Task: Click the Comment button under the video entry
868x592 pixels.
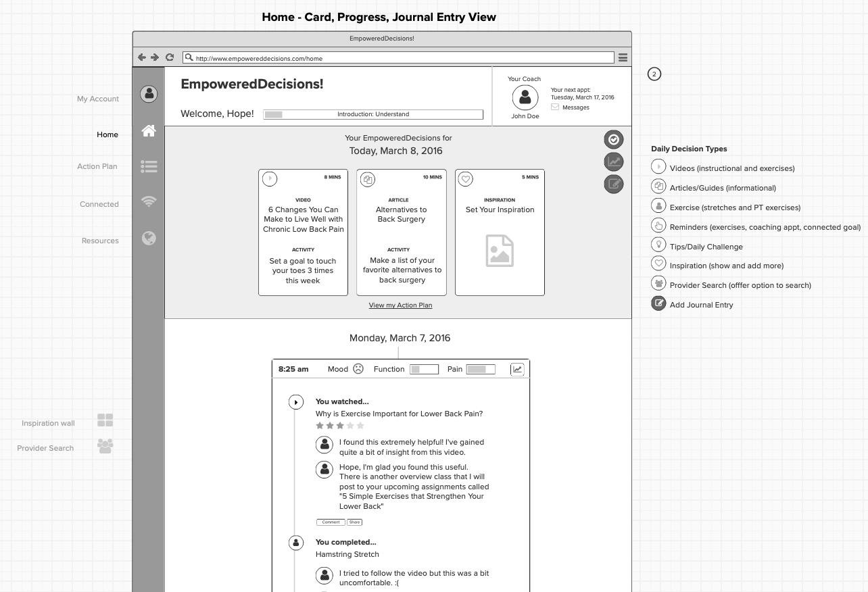Action: tap(331, 522)
